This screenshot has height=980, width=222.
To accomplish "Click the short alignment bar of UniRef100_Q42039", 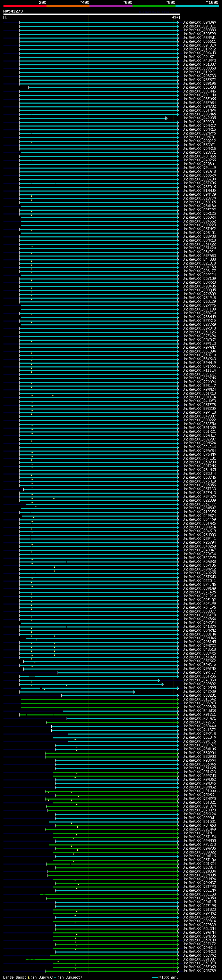I will point(77,692).
